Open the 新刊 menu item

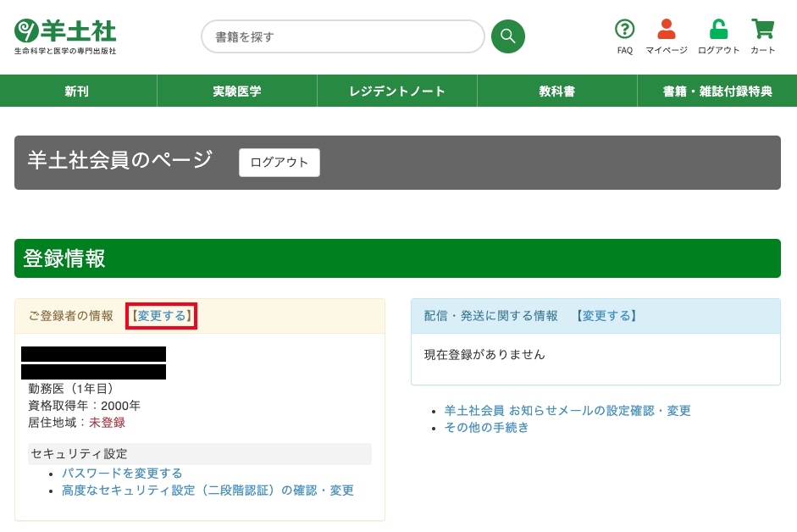(77, 91)
